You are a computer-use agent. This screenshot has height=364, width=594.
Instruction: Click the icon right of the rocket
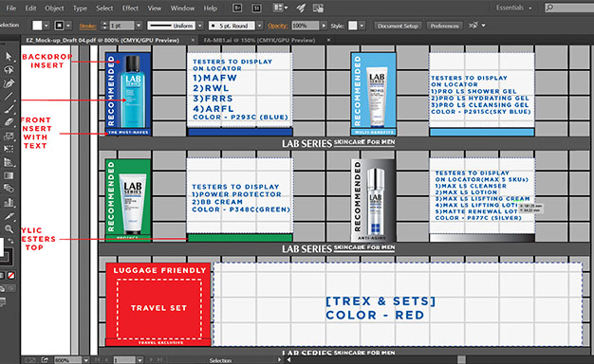[318, 8]
